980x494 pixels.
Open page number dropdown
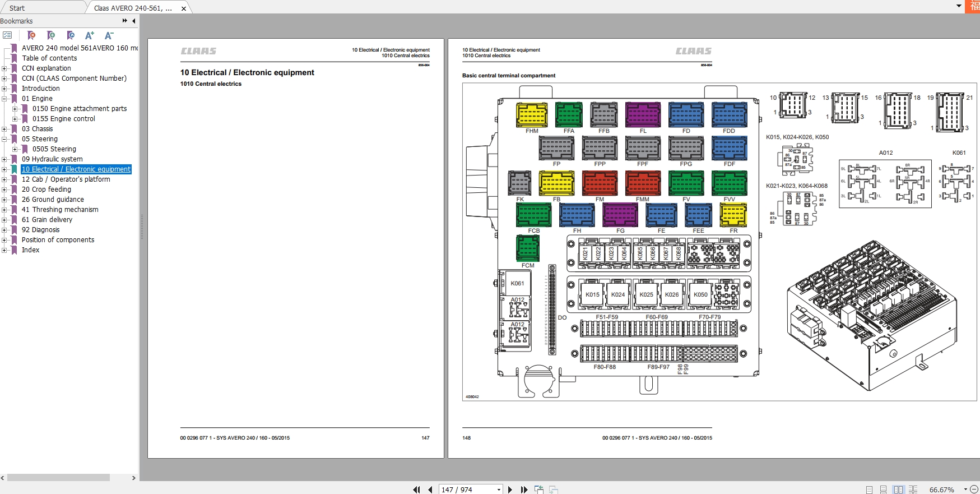click(x=499, y=490)
